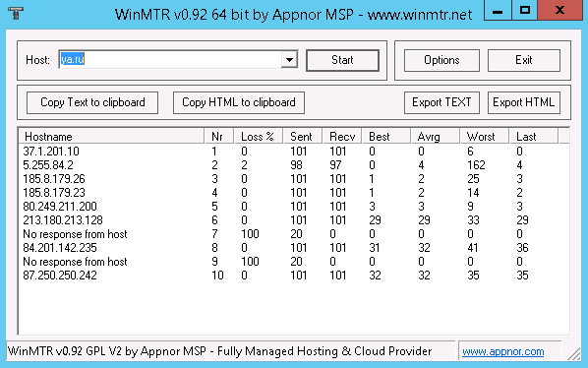Image resolution: width=588 pixels, height=368 pixels.
Task: Click the Loss % column header
Action: point(258,136)
